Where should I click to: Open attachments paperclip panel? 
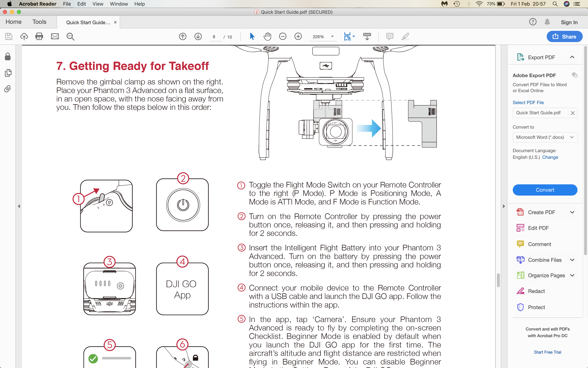[8, 89]
